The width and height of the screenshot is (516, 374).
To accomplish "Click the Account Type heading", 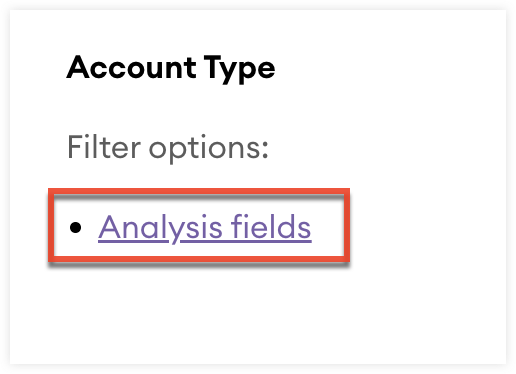I will pos(171,69).
